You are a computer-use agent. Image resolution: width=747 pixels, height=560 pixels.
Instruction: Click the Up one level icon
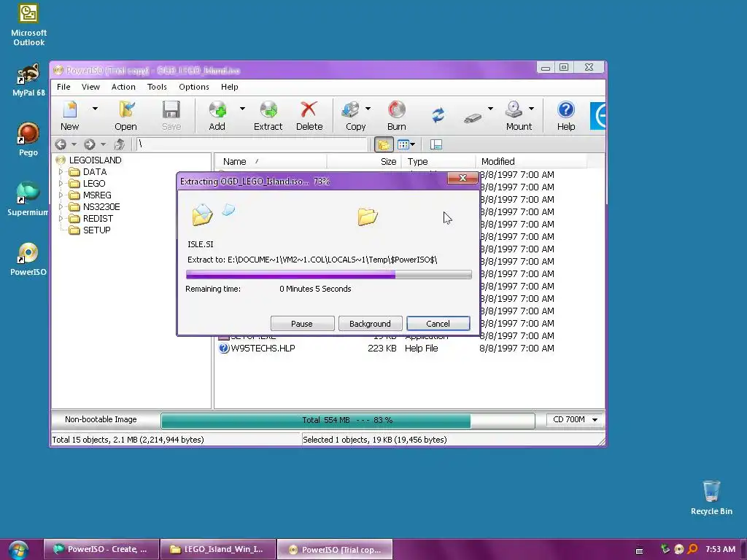119,144
